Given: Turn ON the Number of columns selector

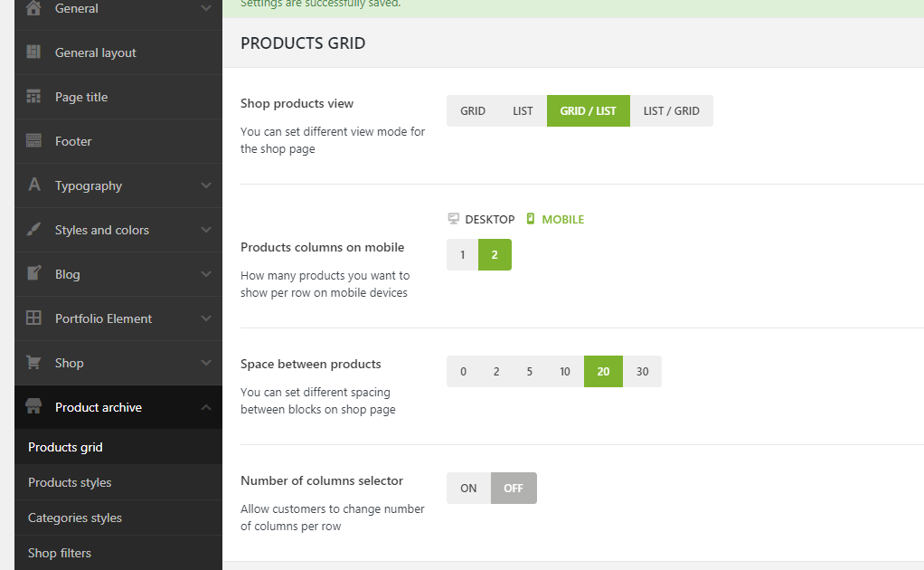Looking at the screenshot, I should [x=468, y=489].
